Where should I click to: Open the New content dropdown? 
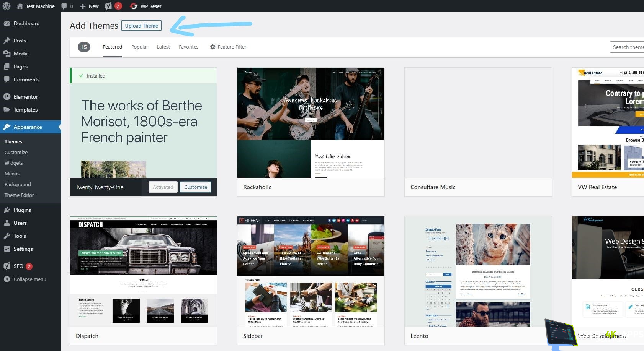tap(90, 6)
